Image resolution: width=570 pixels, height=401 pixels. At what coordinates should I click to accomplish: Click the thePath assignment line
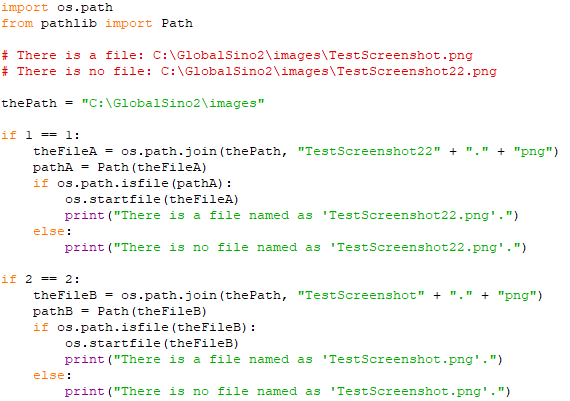pos(133,103)
